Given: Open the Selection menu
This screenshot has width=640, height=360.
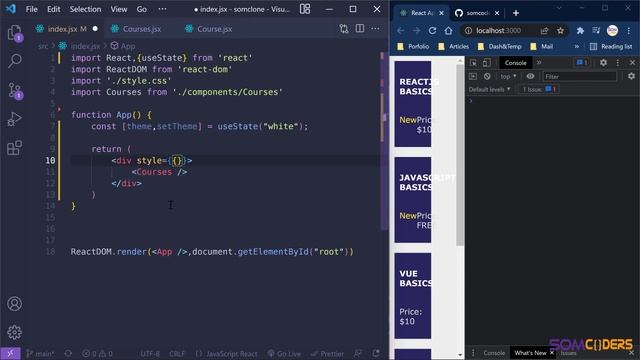Looking at the screenshot, I should coord(85,9).
